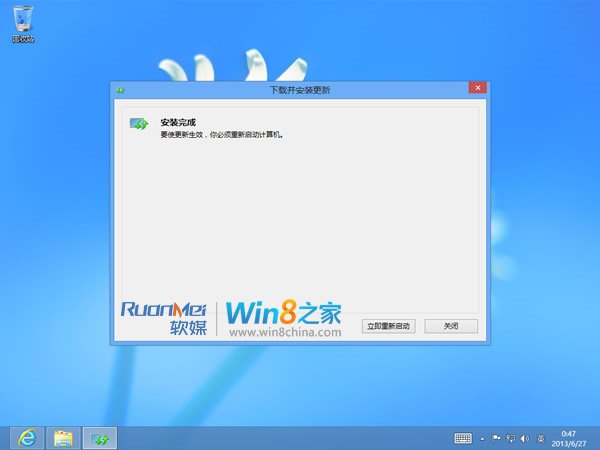
Task: Select the update installer taskbar button
Action: (x=99, y=437)
